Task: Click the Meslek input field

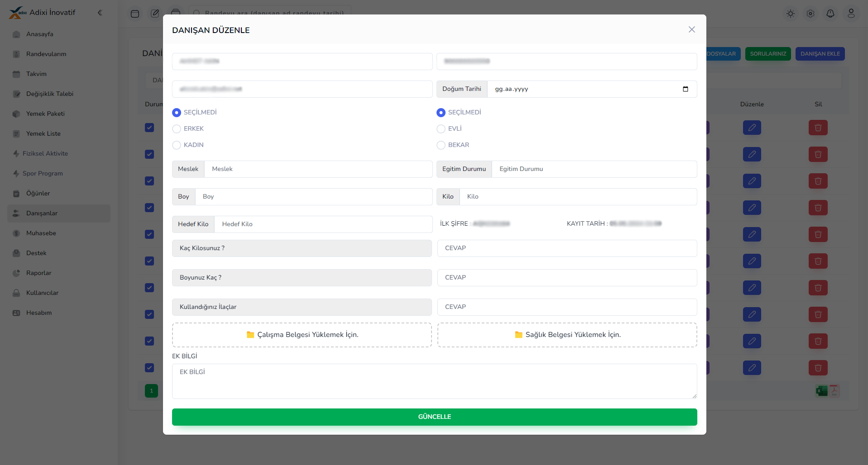Action: point(318,169)
